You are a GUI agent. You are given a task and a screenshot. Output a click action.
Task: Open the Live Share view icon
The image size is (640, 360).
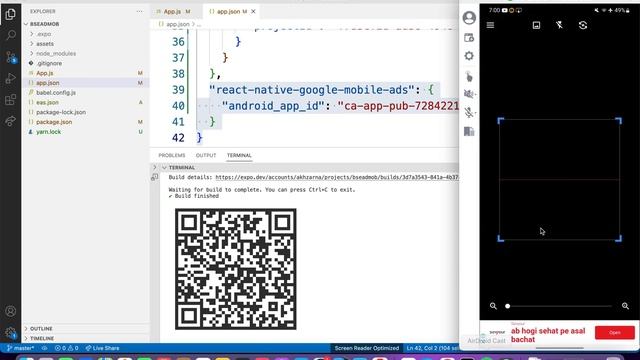pyautogui.click(x=11, y=121)
